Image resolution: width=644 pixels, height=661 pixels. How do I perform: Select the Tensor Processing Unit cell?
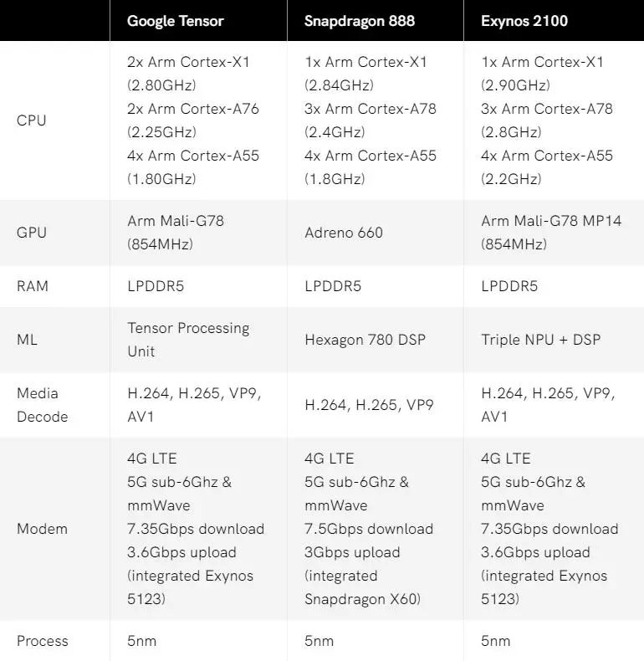tap(188, 340)
